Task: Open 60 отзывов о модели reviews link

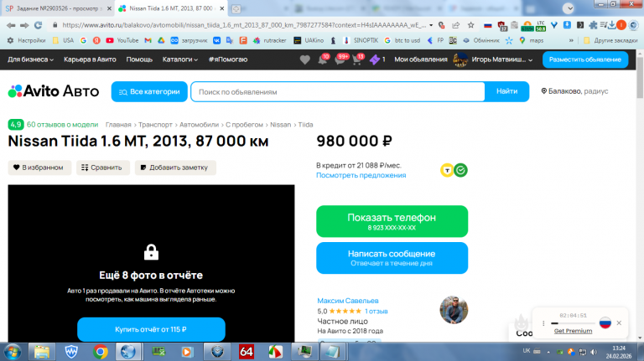Action: [x=62, y=124]
